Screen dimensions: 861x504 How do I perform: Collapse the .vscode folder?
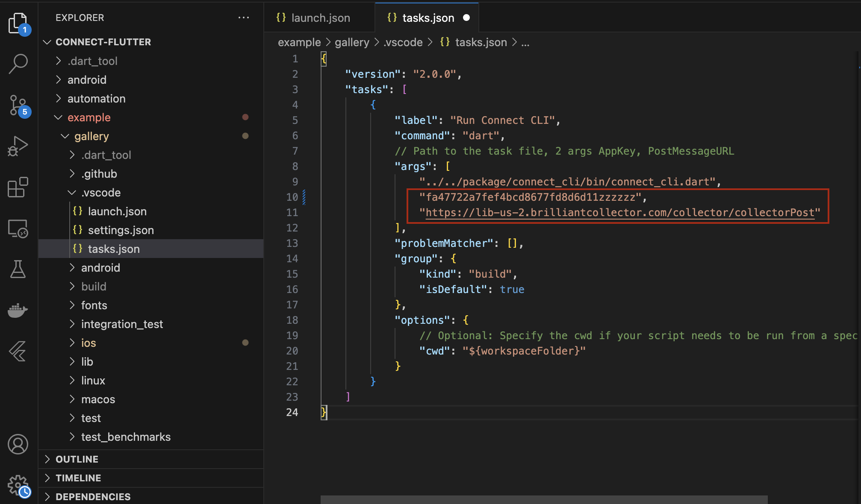151,192
